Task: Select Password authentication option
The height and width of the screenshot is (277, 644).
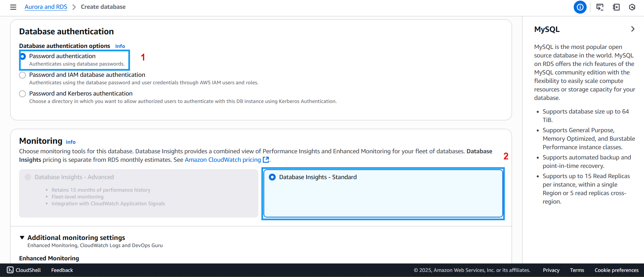Action: pos(23,56)
